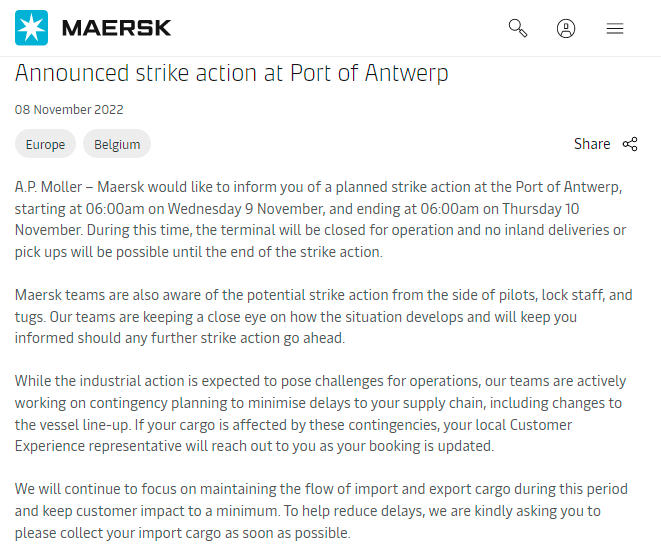Open the hamburger navigation menu

pos(615,28)
